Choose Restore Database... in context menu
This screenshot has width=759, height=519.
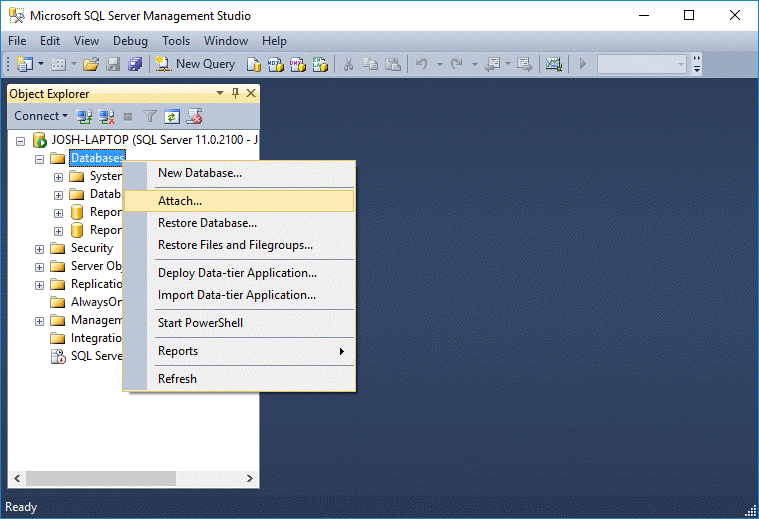pyautogui.click(x=207, y=223)
